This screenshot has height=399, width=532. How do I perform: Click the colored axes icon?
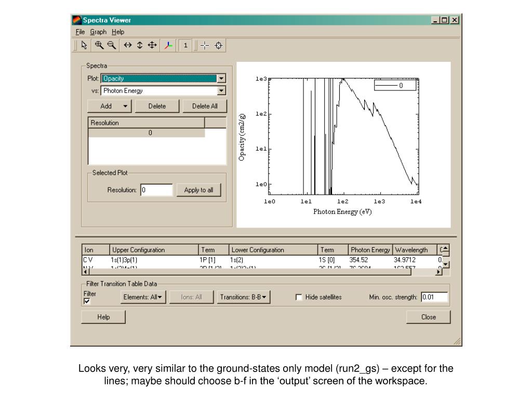168,45
